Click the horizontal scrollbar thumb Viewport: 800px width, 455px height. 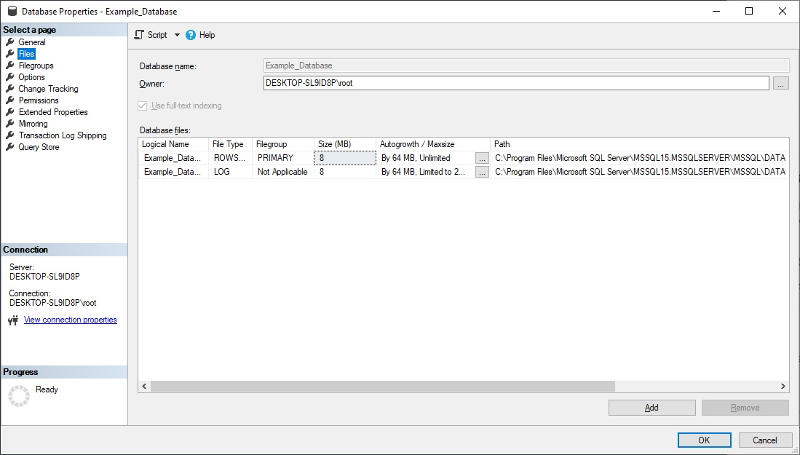click(x=383, y=386)
